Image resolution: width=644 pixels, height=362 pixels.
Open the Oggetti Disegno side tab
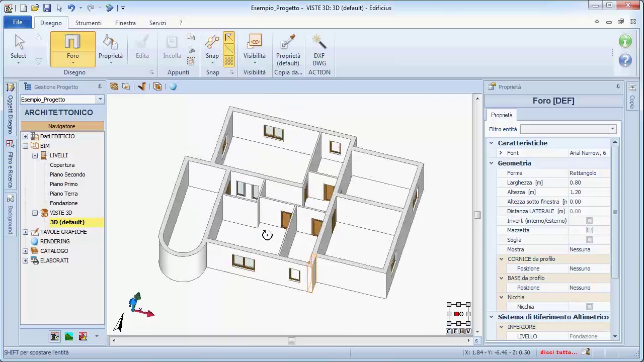tap(10, 109)
